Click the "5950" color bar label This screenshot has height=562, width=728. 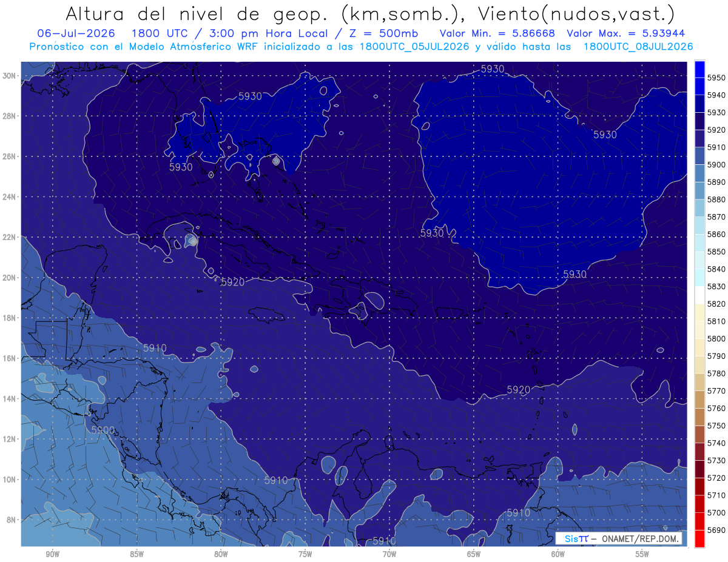716,78
